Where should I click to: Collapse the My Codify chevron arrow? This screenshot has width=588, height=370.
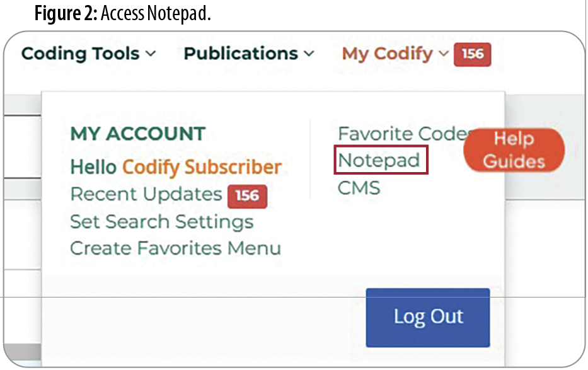pos(443,54)
